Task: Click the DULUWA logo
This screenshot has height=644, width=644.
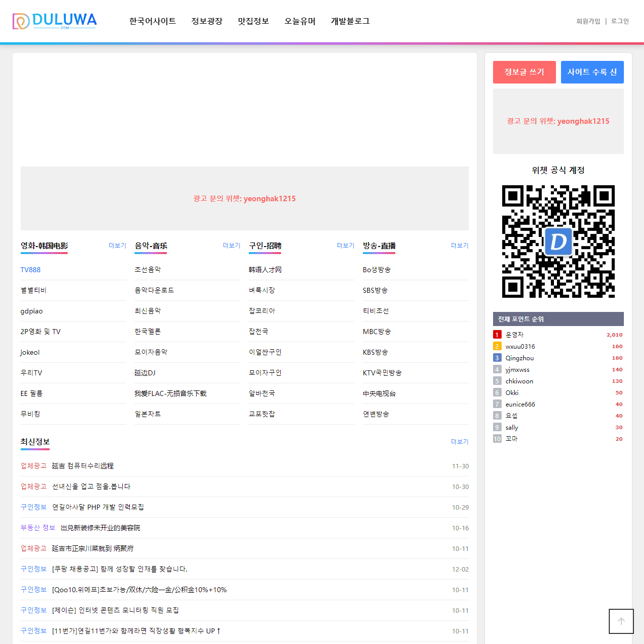Action: (x=54, y=21)
